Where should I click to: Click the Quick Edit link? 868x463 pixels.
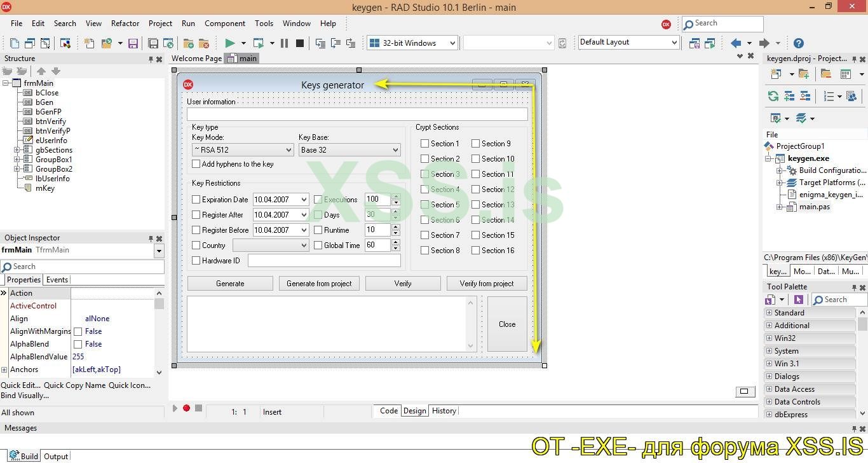[21, 385]
